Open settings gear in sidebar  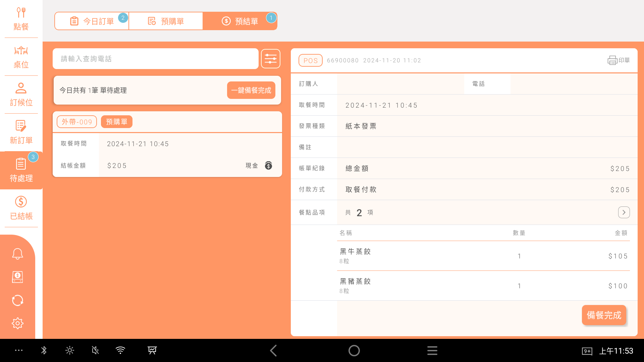coord(17,323)
